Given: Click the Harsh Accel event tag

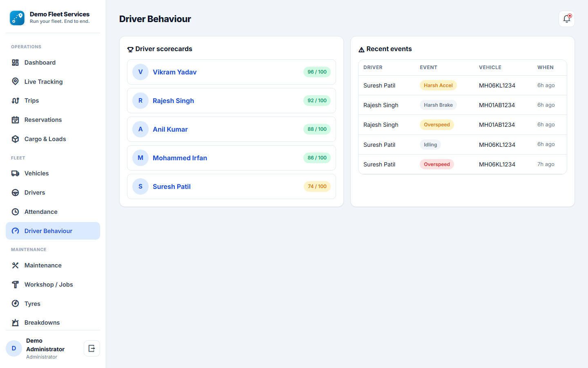Looking at the screenshot, I should (x=438, y=85).
